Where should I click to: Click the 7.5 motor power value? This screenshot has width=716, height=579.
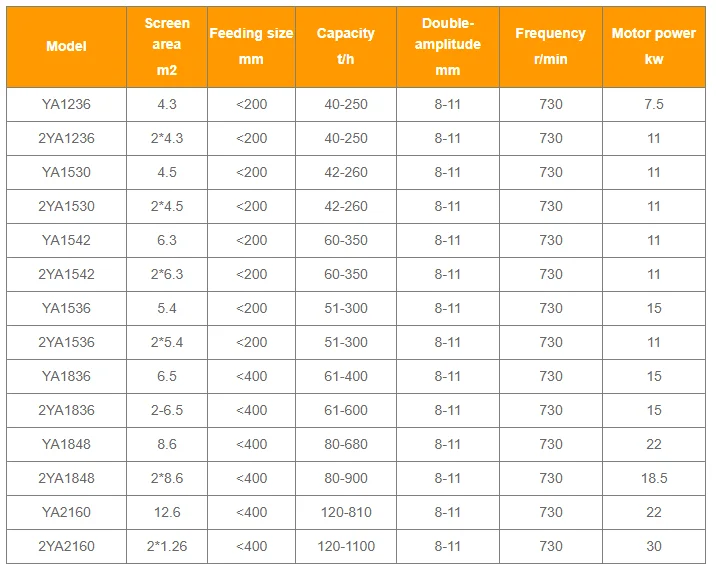pos(654,104)
